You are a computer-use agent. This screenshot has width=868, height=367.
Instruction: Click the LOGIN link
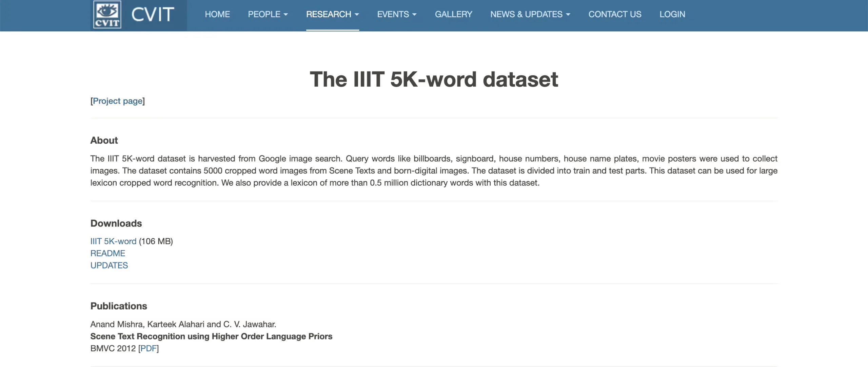(x=672, y=14)
